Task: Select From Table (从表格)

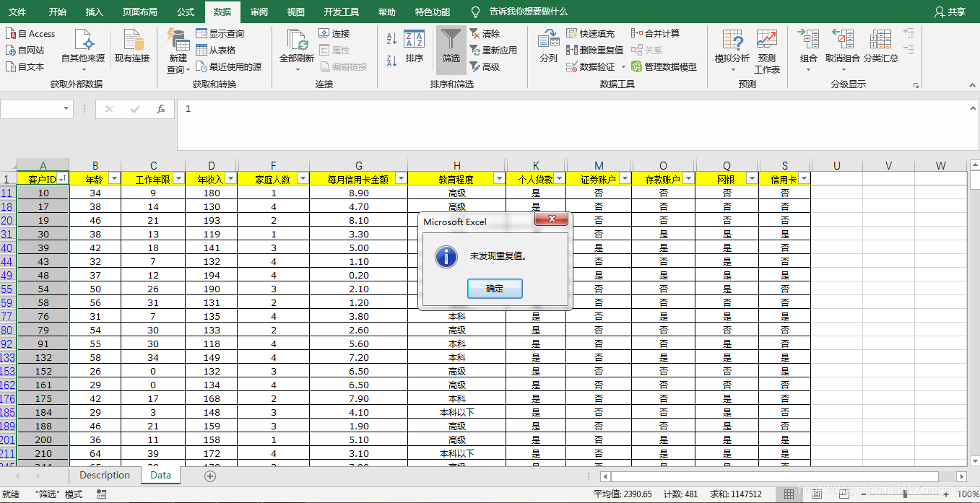Action: coord(216,51)
